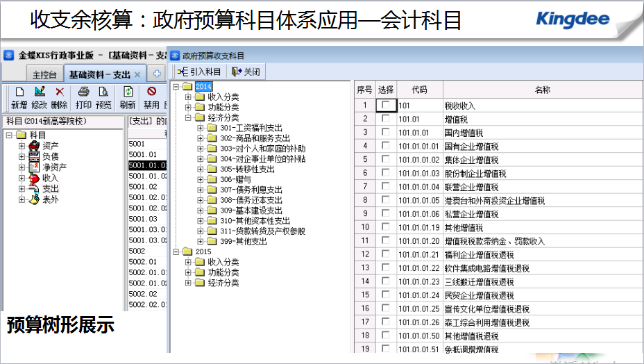Screen dimensions: 644x364
Task: Click the 刷新 (Refresh) toolbar icon
Action: point(128,92)
